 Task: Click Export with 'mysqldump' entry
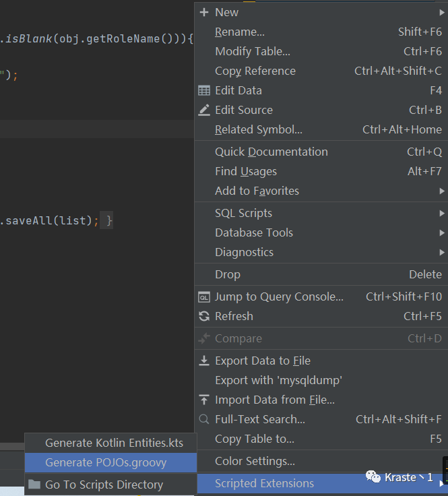point(278,380)
